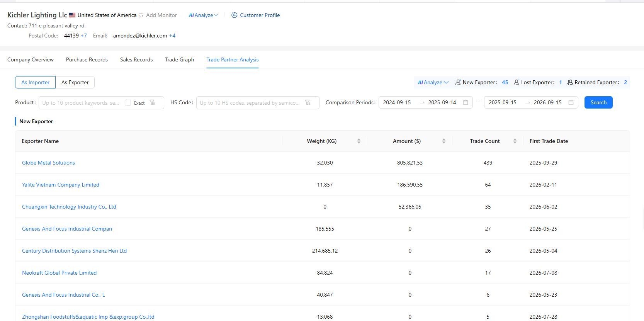Click the New Exporter section heading

click(36, 121)
